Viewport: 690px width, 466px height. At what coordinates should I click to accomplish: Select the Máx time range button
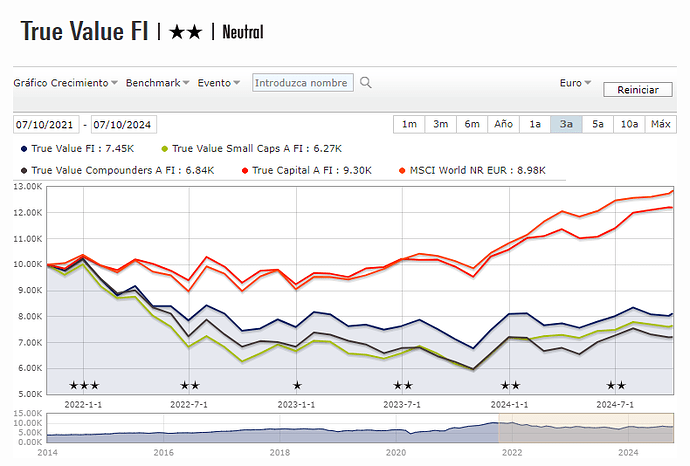point(660,124)
